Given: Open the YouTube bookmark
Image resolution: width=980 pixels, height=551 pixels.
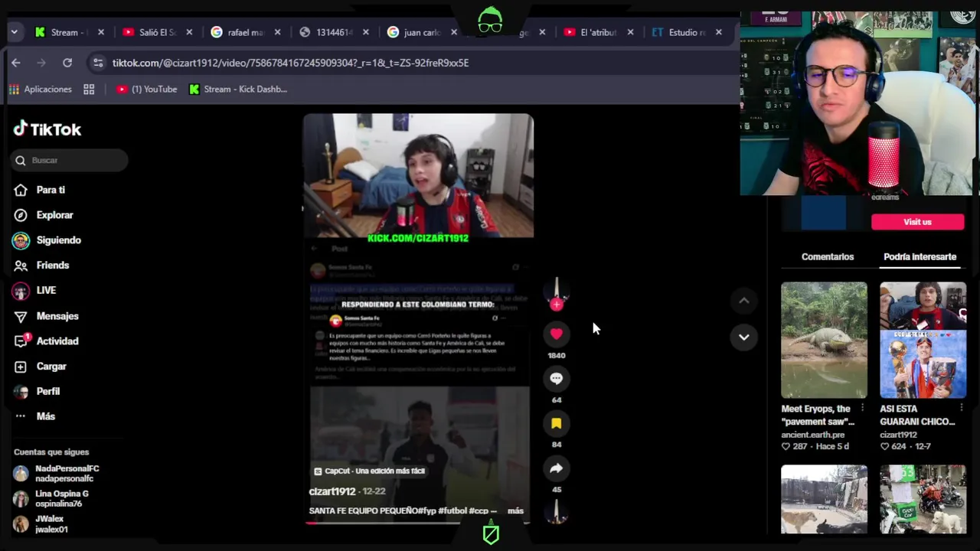Looking at the screenshot, I should (146, 90).
